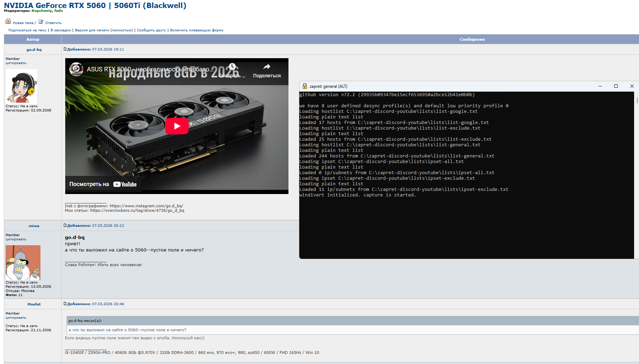Screen dimensions: 639x364
Task: Minimize the zapret console window
Action: 600,86
